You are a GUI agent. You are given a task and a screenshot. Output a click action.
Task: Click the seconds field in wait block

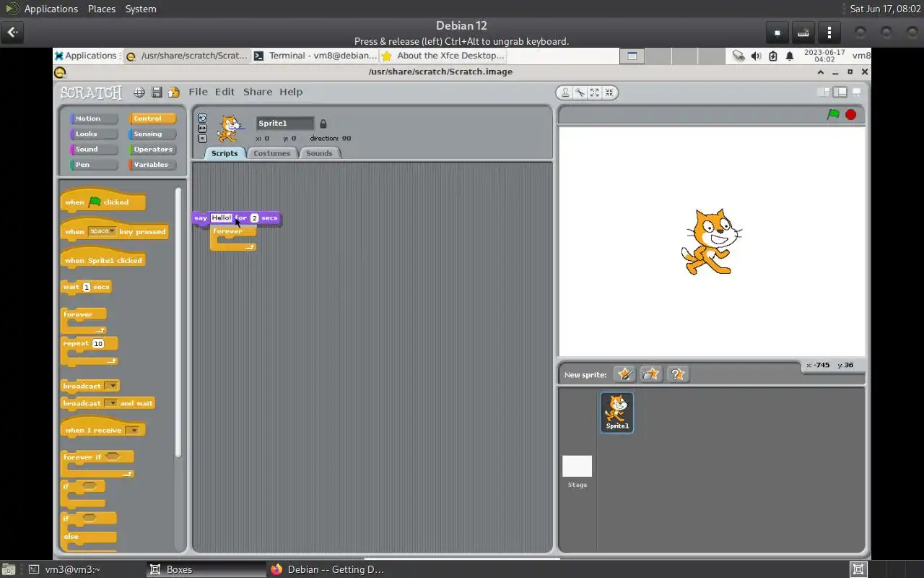click(x=87, y=287)
